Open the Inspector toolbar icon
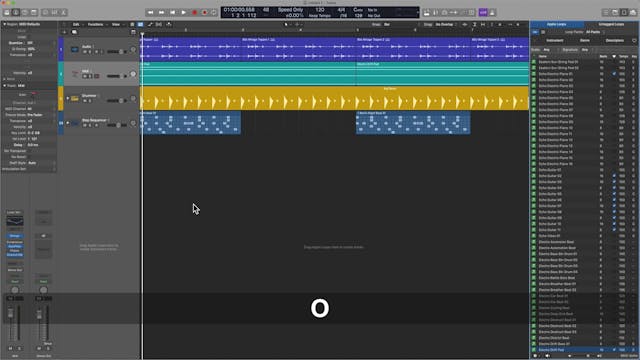The height and width of the screenshot is (360, 640). click(16, 13)
